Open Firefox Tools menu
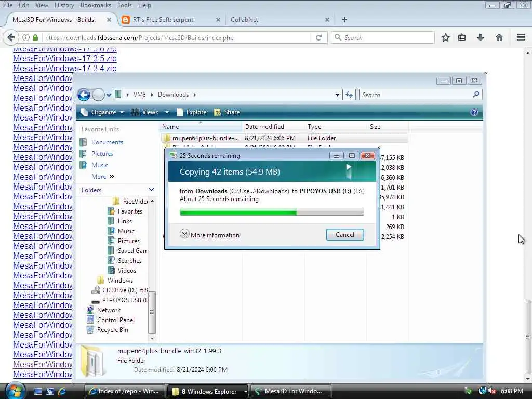This screenshot has height=399, width=532. point(125,5)
